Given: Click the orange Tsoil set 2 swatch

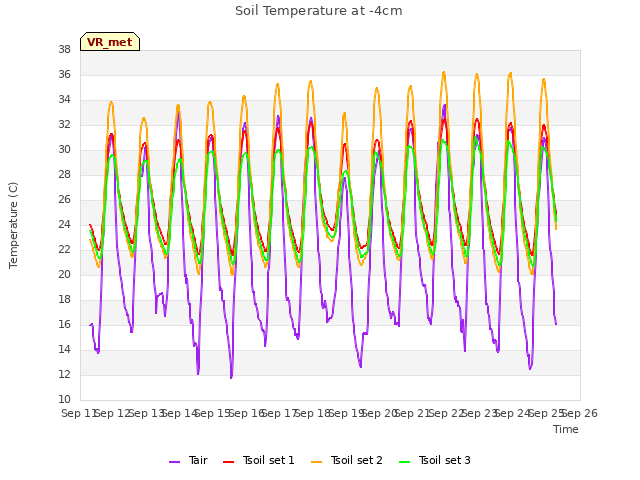Looking at the screenshot, I should click(x=317, y=462).
